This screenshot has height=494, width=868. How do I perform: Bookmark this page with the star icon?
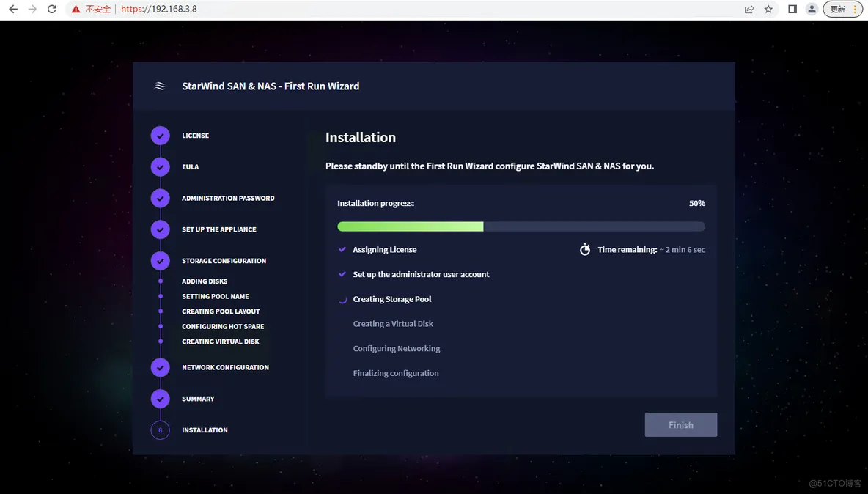point(768,9)
